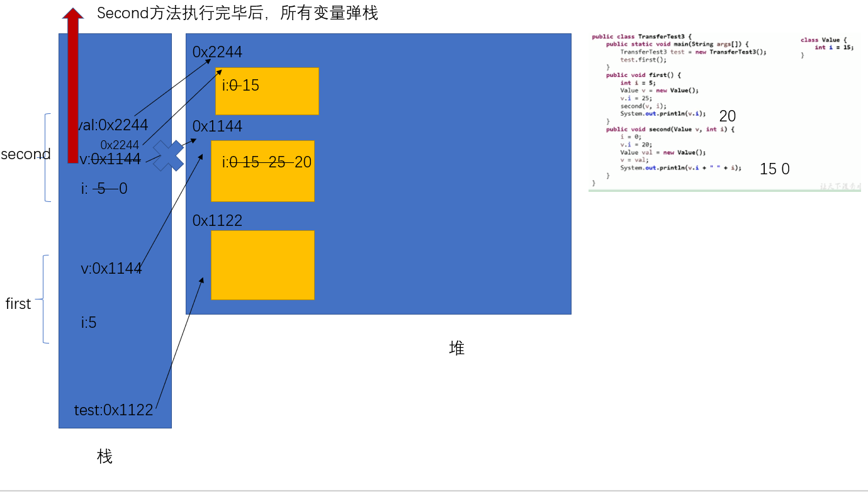Select the "i:0 15" value text
Image resolution: width=868 pixels, height=492 pixels.
coord(240,86)
